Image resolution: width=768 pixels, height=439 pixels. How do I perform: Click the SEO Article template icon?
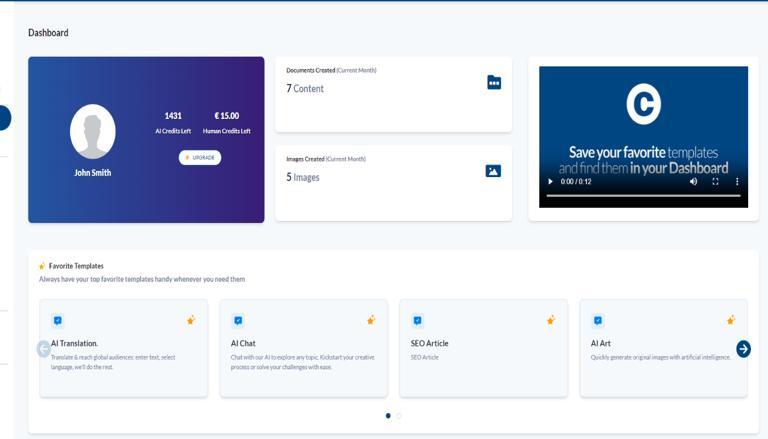click(x=417, y=321)
